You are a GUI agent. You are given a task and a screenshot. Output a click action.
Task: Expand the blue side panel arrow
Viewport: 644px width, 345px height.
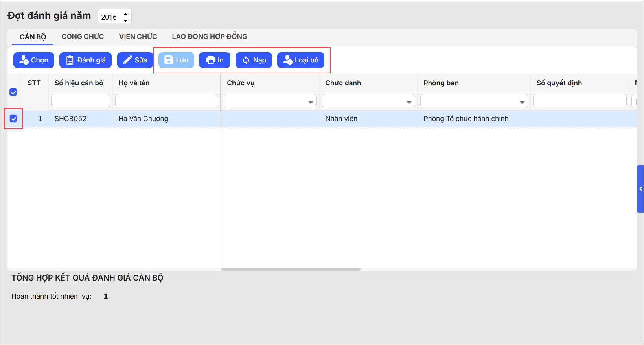point(640,189)
